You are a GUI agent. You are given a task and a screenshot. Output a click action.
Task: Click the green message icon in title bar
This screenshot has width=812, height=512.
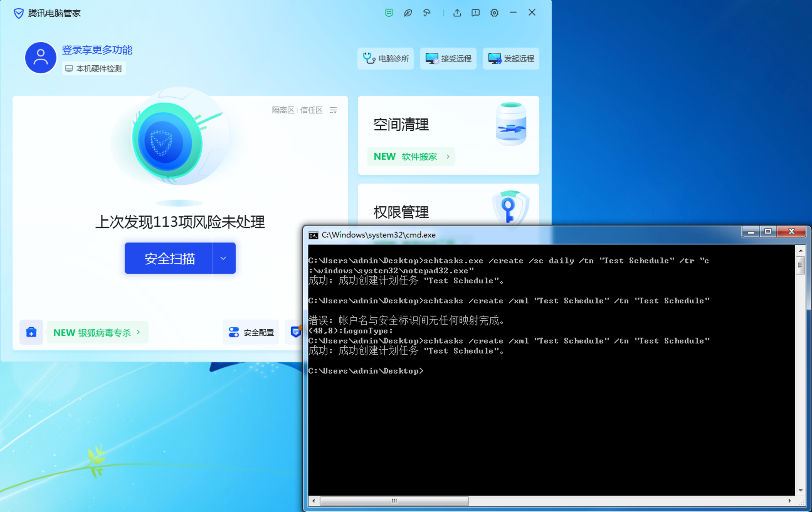click(x=389, y=13)
